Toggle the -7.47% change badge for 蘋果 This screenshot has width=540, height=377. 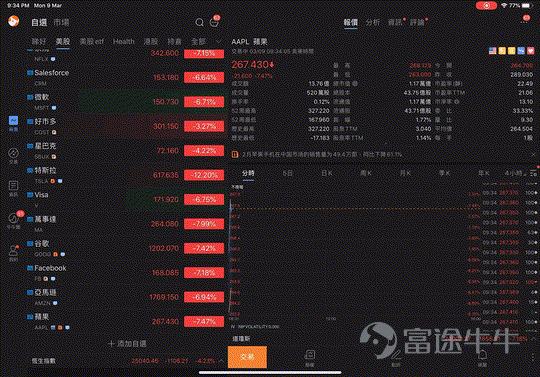(204, 322)
